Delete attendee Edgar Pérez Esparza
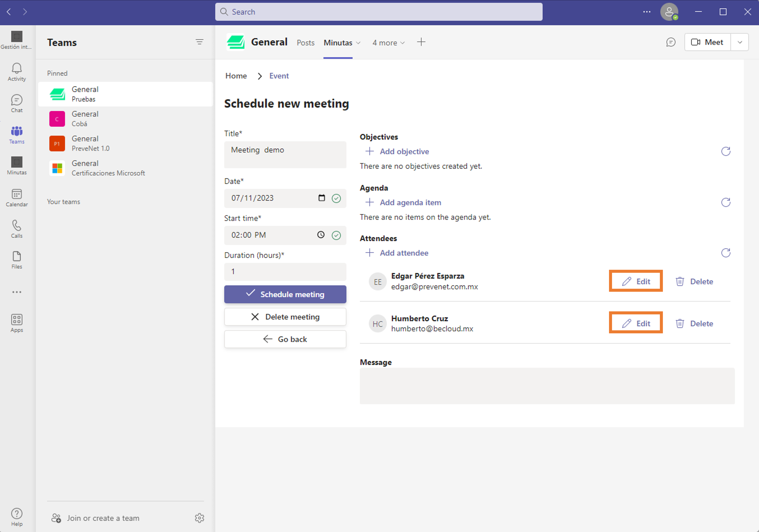Viewport: 759px width, 532px height. pos(694,282)
